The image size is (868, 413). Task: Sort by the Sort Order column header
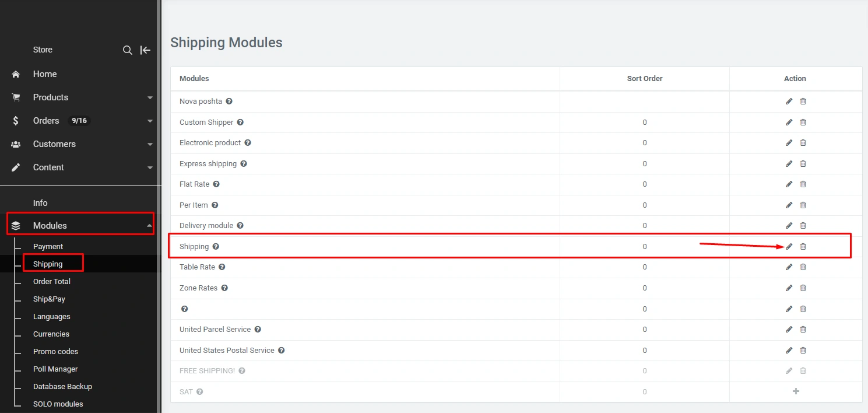(x=644, y=79)
